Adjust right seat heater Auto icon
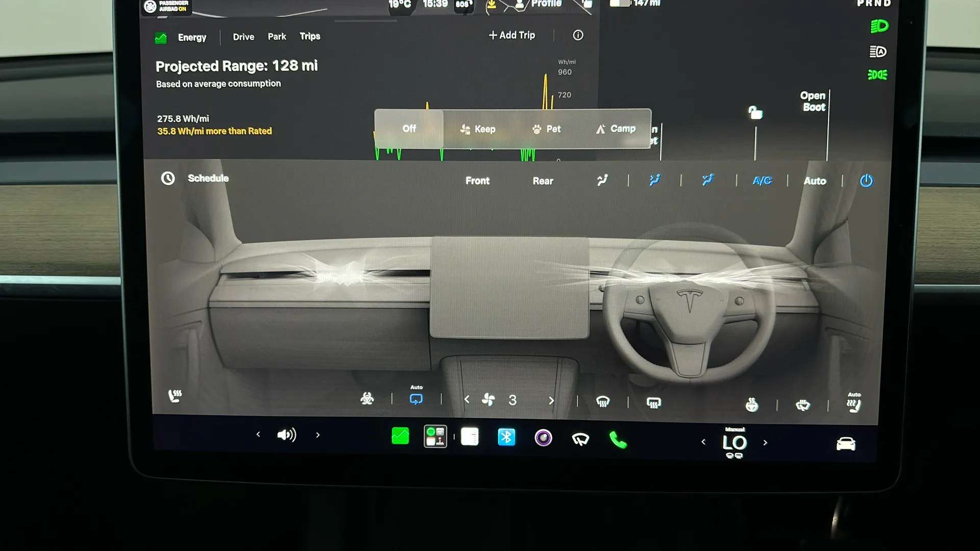 854,403
